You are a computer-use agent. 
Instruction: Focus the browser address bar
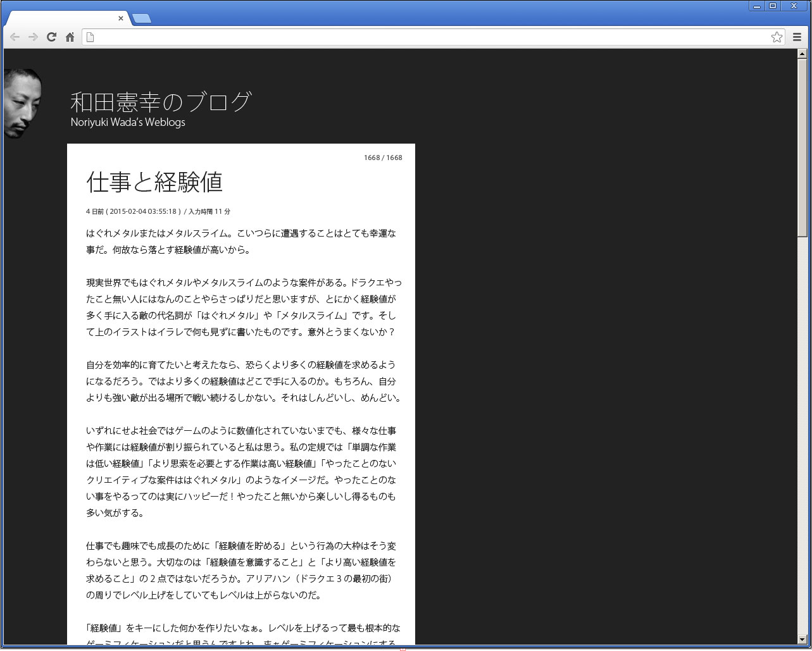pyautogui.click(x=434, y=37)
